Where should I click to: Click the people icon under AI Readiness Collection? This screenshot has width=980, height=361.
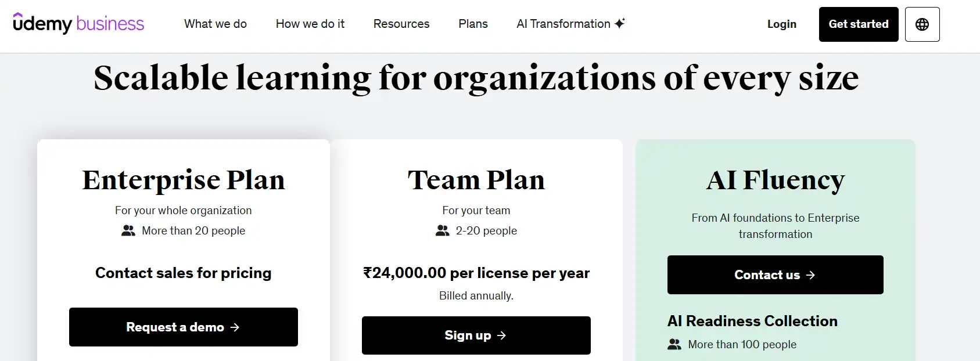pos(674,345)
